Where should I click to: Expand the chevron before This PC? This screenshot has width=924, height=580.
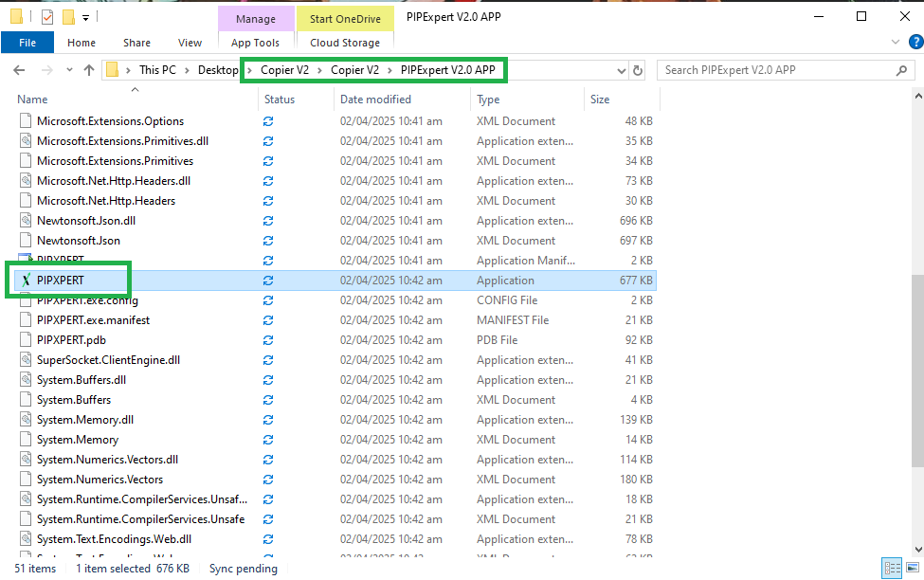[128, 71]
